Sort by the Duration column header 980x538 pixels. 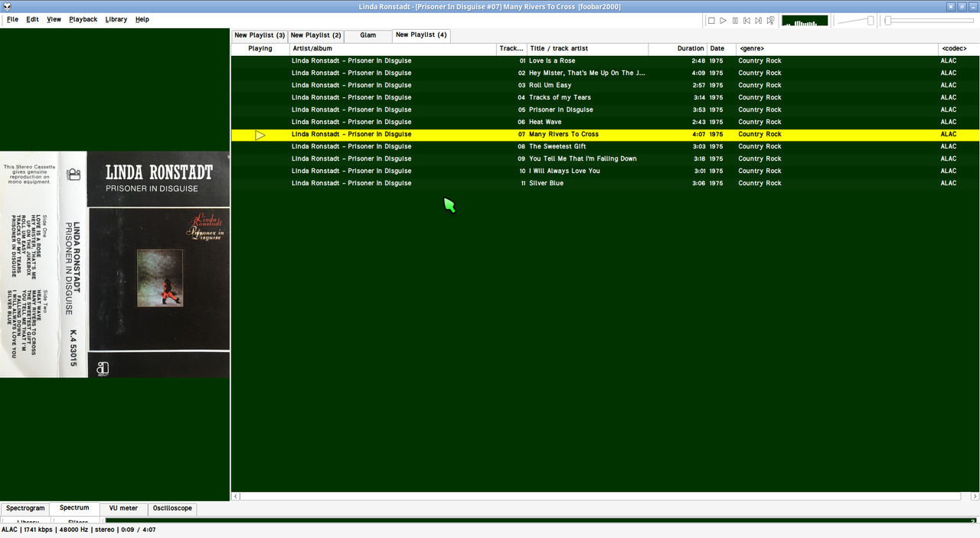point(677,48)
